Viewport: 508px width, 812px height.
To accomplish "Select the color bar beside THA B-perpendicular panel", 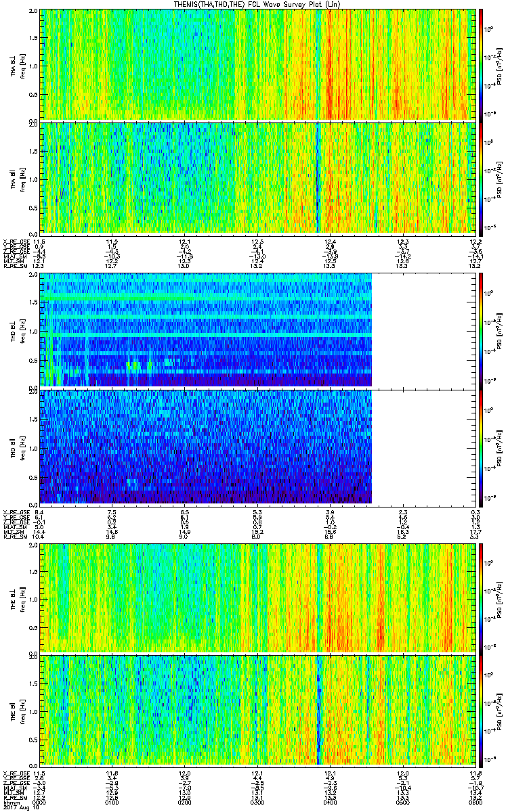I will [482, 64].
